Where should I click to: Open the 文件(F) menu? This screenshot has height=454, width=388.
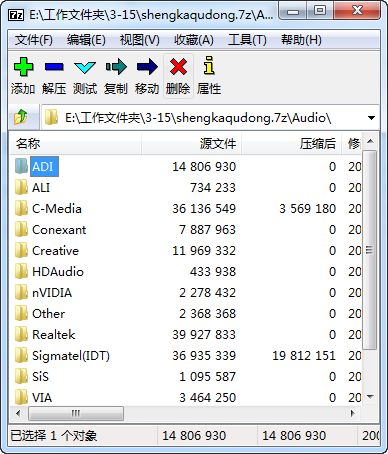coord(33,40)
